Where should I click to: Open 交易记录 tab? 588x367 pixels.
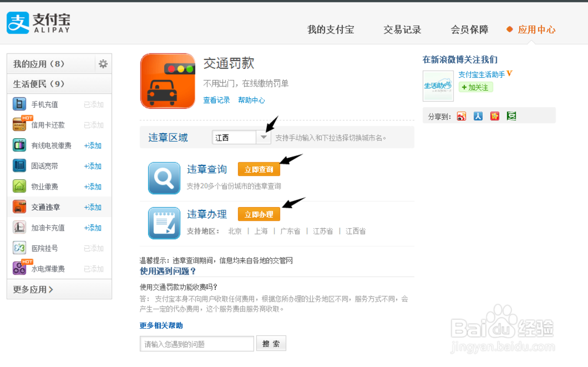(402, 29)
